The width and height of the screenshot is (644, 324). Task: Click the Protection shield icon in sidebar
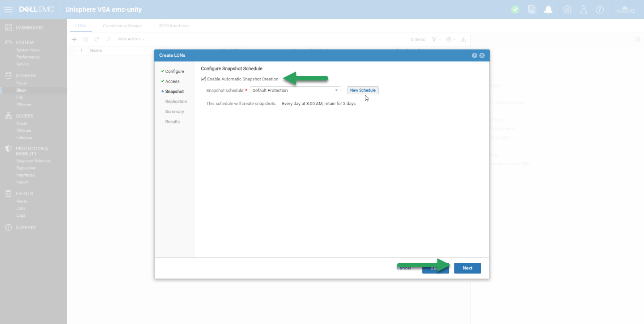[x=8, y=149]
